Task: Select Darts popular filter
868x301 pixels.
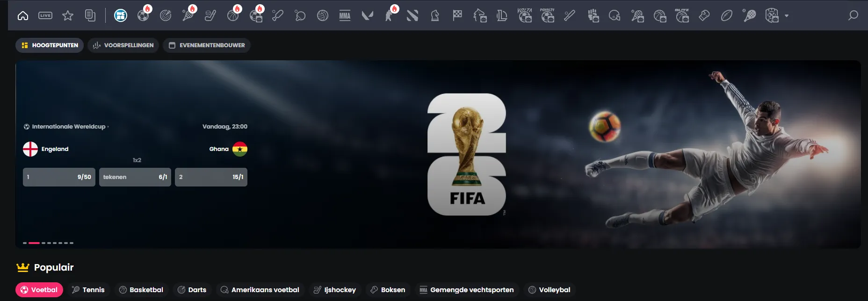Action: (192, 290)
